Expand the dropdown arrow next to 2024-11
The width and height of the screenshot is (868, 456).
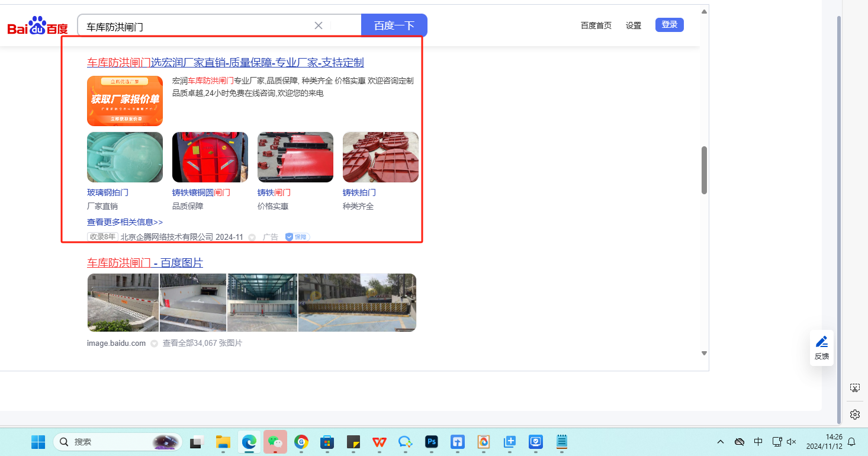(252, 237)
